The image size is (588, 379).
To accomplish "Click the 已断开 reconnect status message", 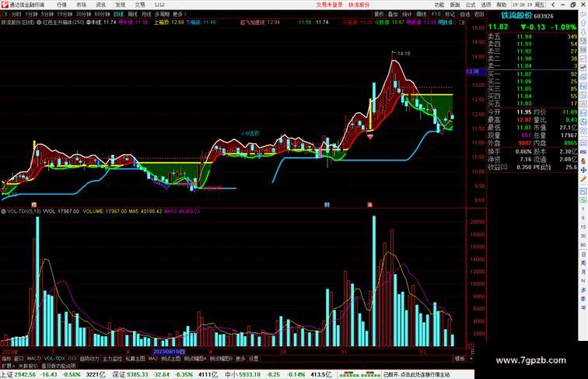I will coord(416,374).
